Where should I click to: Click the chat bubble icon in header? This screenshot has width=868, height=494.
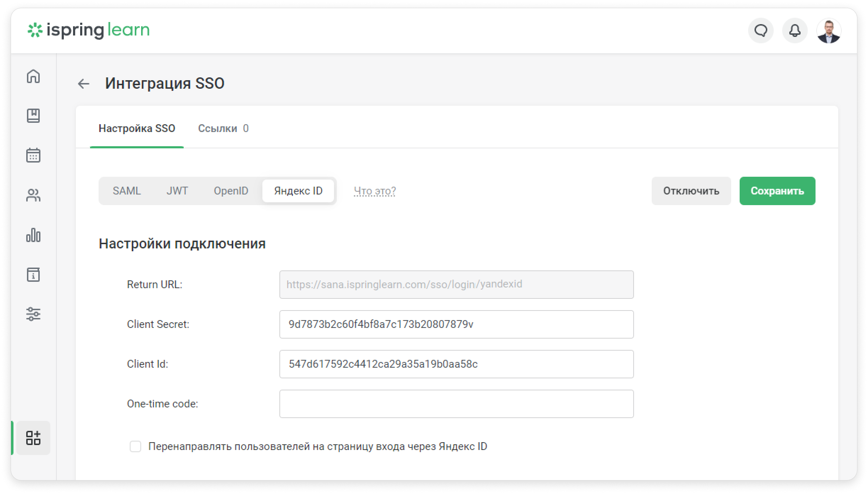click(x=761, y=31)
